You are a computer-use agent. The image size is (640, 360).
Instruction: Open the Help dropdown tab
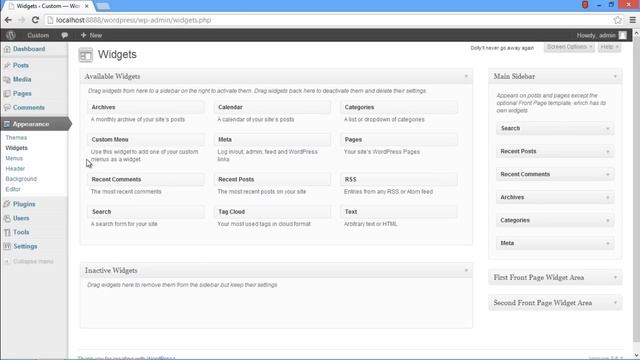tap(609, 47)
